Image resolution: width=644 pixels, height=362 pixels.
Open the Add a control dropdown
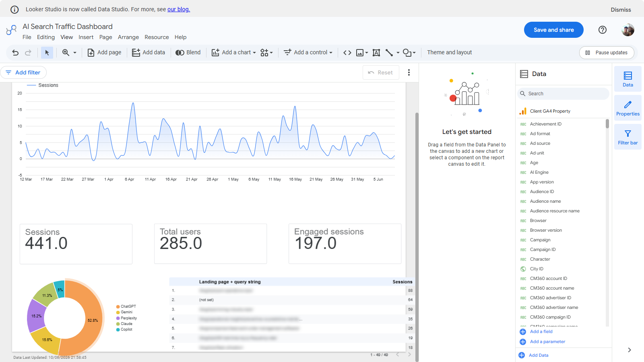[308, 52]
